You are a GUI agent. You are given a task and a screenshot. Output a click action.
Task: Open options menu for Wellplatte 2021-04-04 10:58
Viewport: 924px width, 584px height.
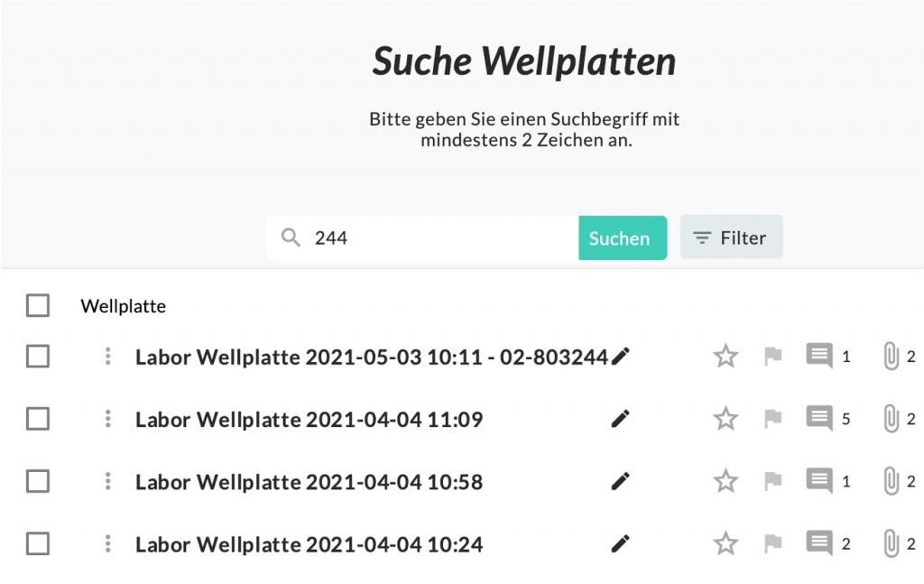pyautogui.click(x=107, y=482)
